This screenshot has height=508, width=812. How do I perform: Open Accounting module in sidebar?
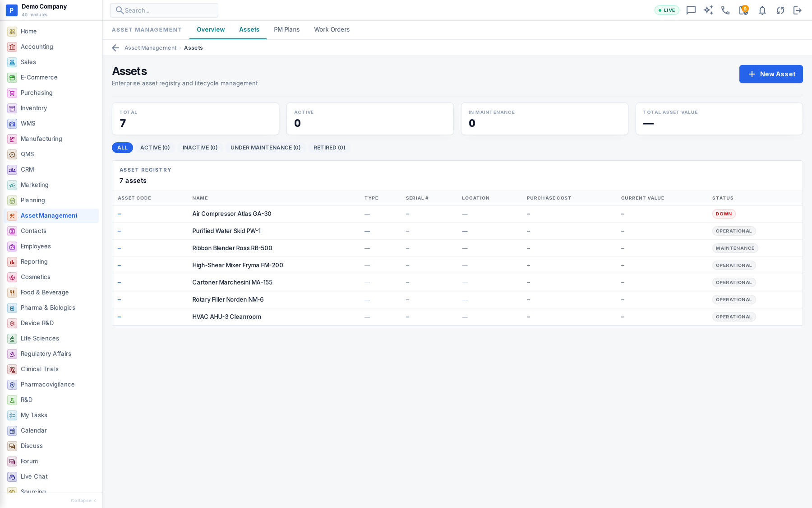tap(51, 47)
